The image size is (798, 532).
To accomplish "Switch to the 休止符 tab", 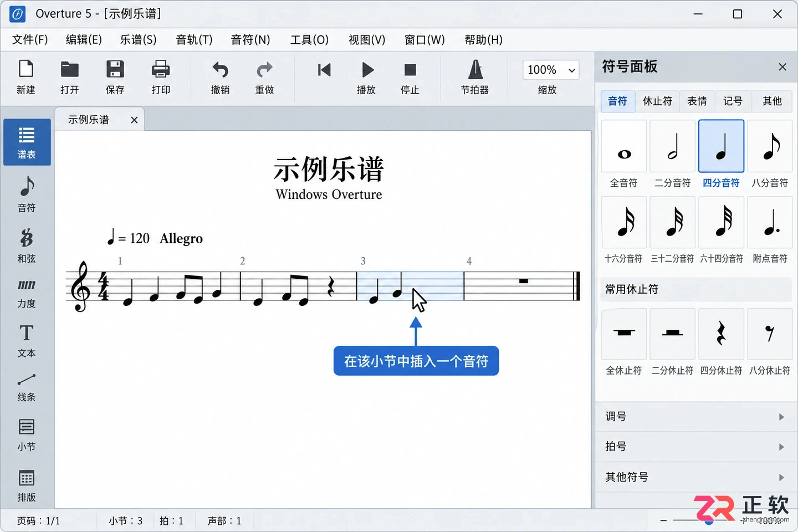I will [657, 101].
